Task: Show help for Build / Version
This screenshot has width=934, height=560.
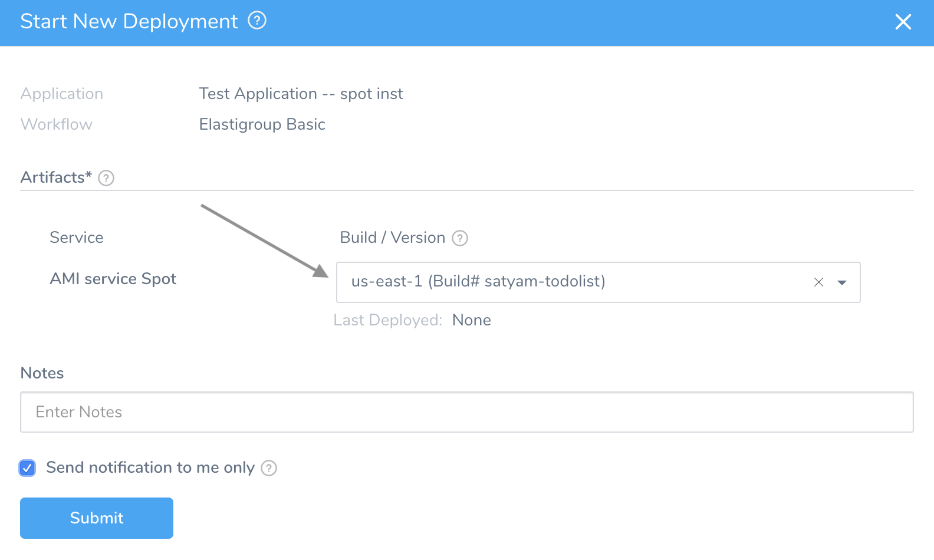Action: click(x=460, y=238)
